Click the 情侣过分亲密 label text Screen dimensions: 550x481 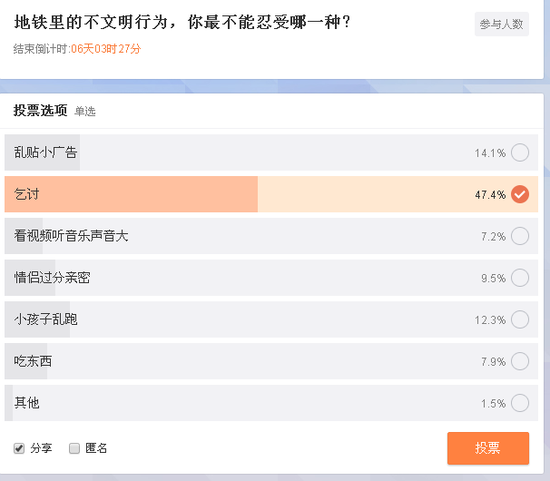(52, 278)
